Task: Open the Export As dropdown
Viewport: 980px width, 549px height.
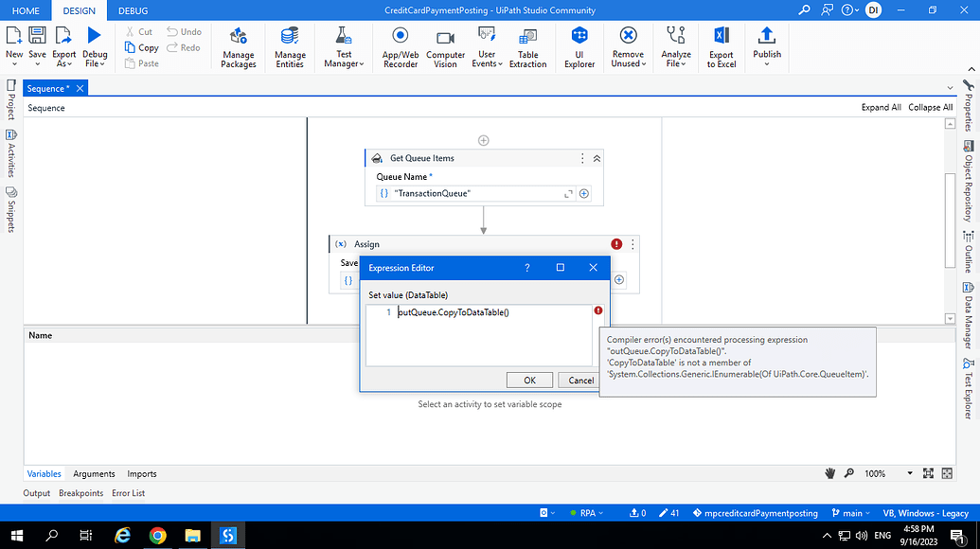Action: pos(63,47)
